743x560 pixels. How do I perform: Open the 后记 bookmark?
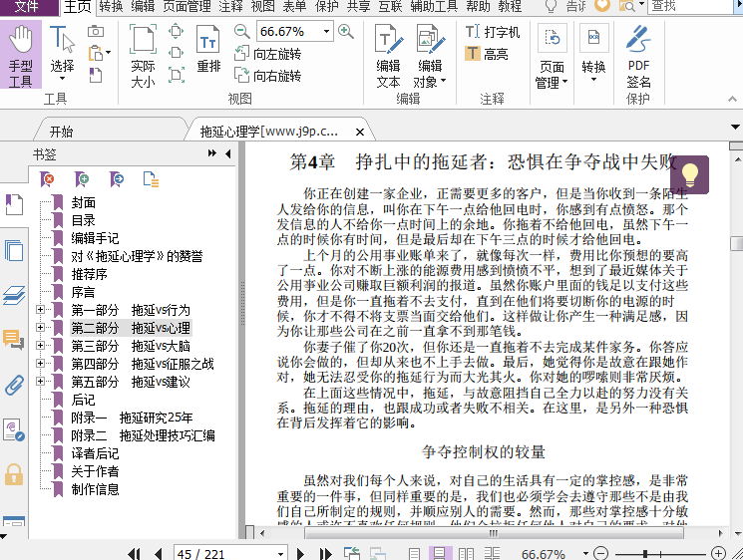[x=84, y=400]
